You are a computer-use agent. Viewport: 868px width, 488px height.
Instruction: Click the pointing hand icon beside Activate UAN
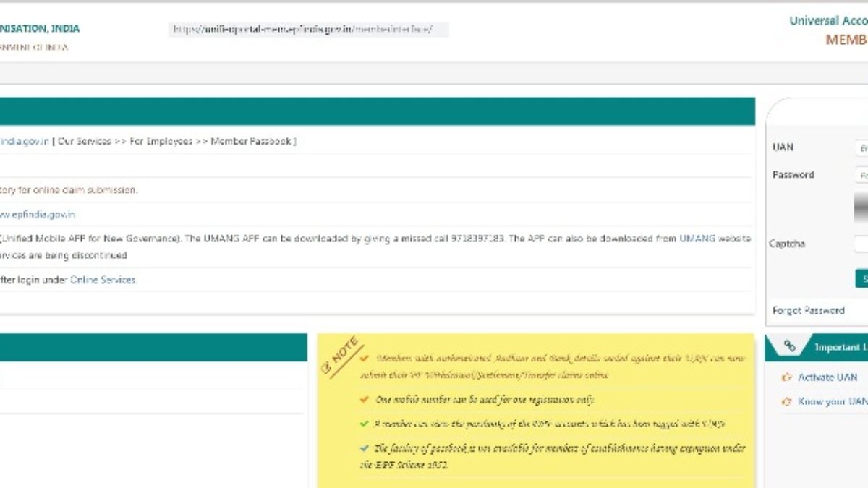tap(787, 377)
